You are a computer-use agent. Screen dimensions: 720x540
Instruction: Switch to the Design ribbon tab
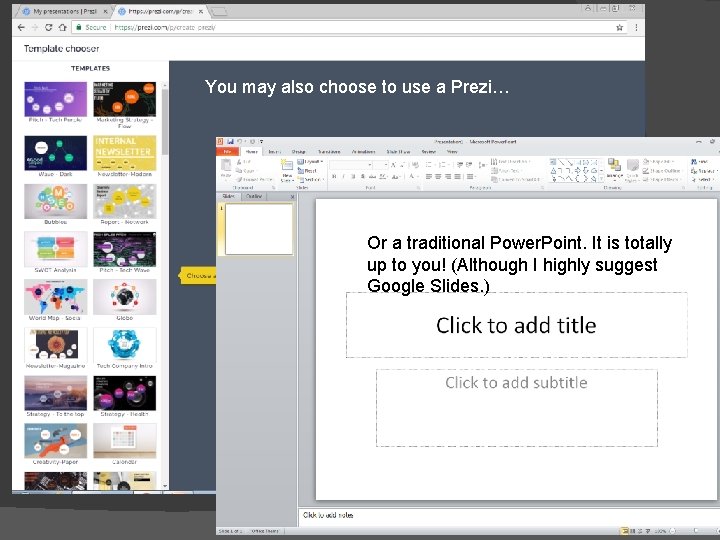pos(298,152)
